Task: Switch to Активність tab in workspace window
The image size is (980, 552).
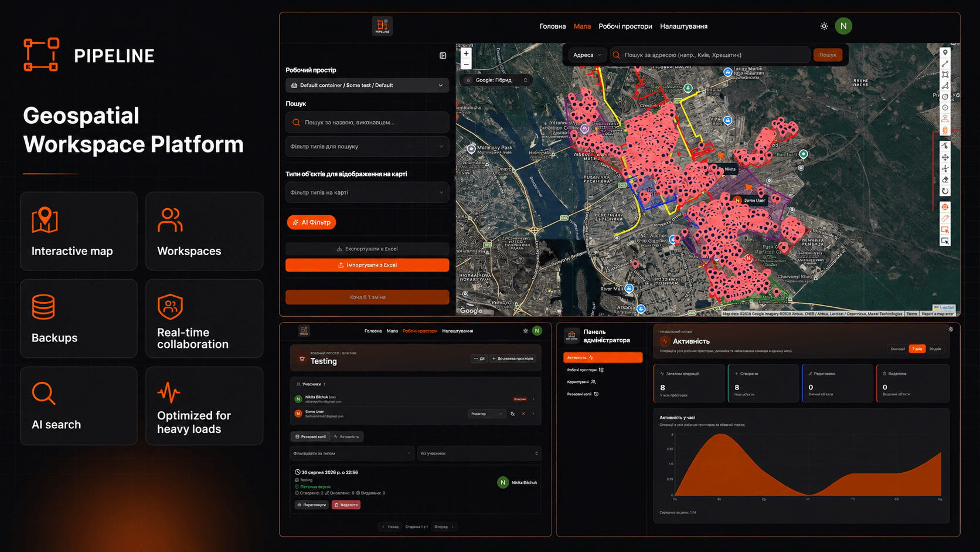Action: pyautogui.click(x=346, y=436)
